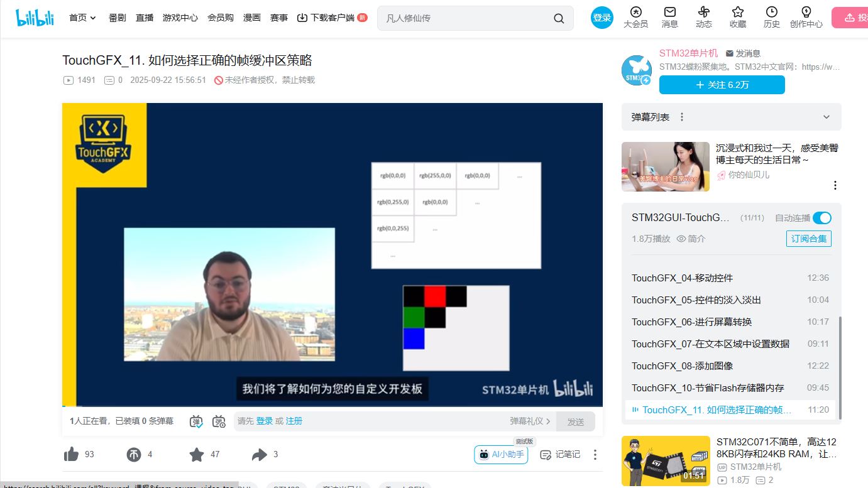Click the 注册 link in danmaku bar
The height and width of the screenshot is (488, 868).
click(294, 421)
